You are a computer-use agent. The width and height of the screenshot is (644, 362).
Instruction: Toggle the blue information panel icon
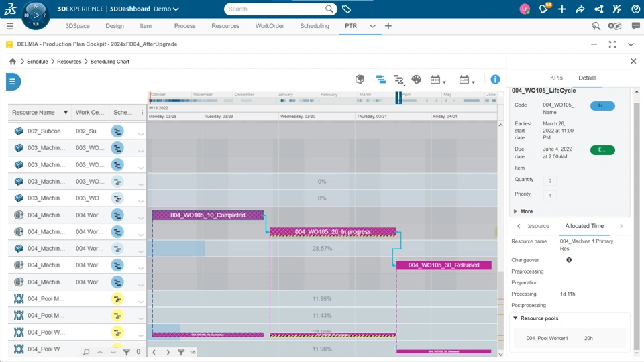pos(495,80)
